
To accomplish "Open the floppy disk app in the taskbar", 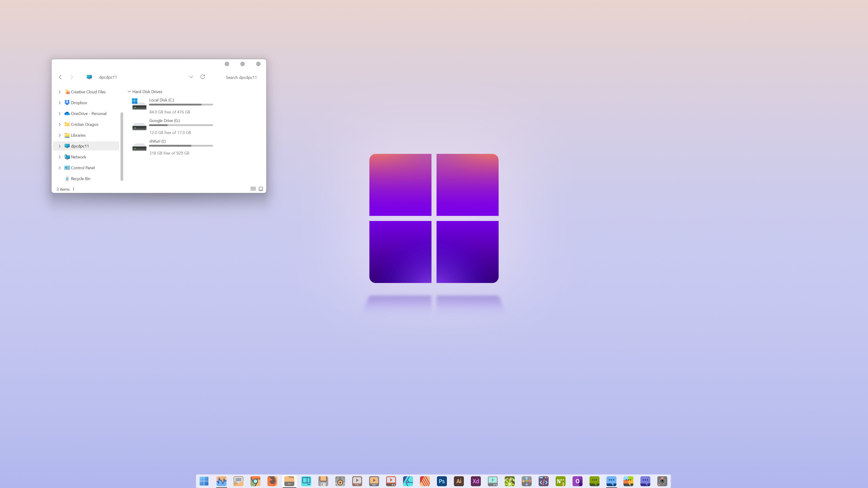I will 323,481.
